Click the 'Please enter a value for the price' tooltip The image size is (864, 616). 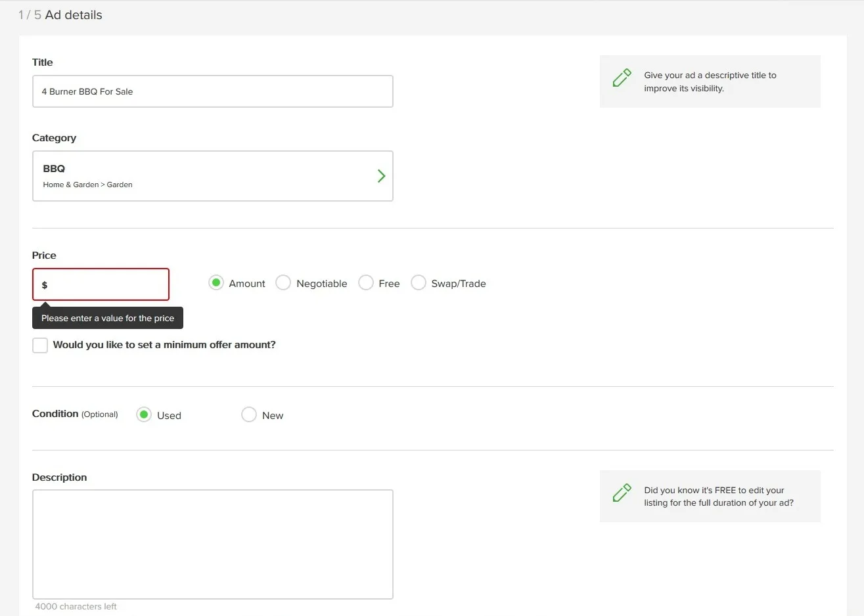coord(107,318)
